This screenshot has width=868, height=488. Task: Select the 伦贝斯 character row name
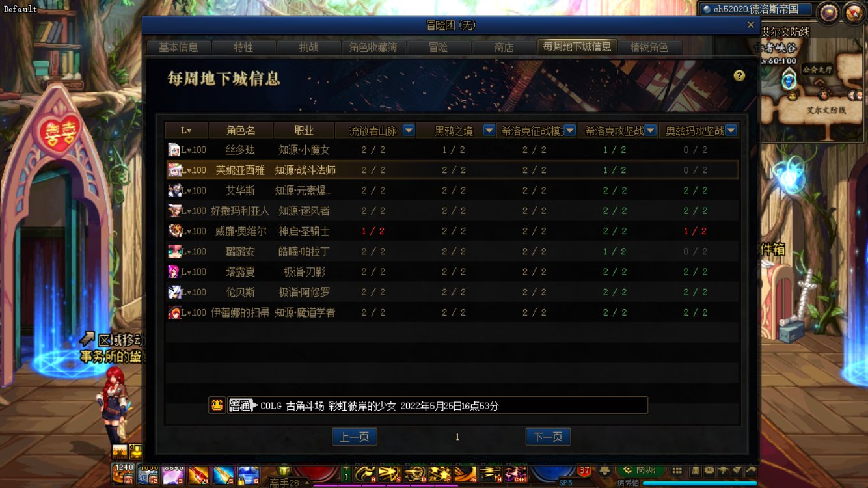pyautogui.click(x=240, y=292)
